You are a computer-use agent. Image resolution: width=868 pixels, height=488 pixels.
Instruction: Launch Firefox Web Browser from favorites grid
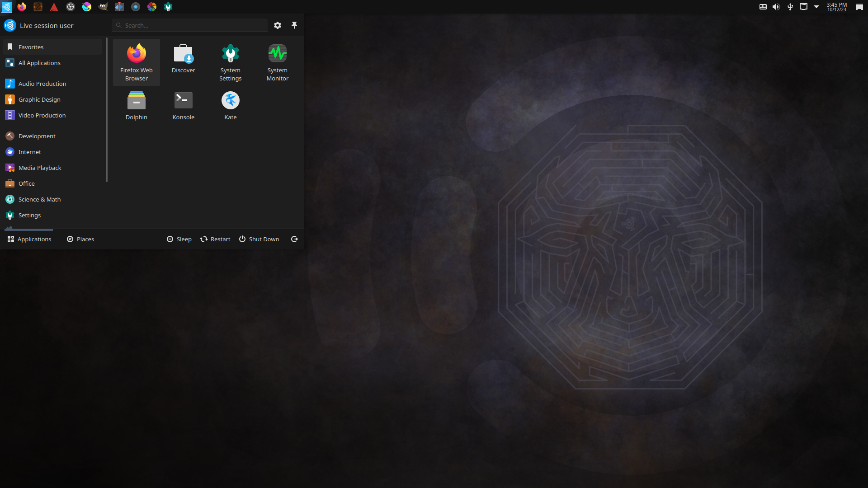tap(136, 62)
